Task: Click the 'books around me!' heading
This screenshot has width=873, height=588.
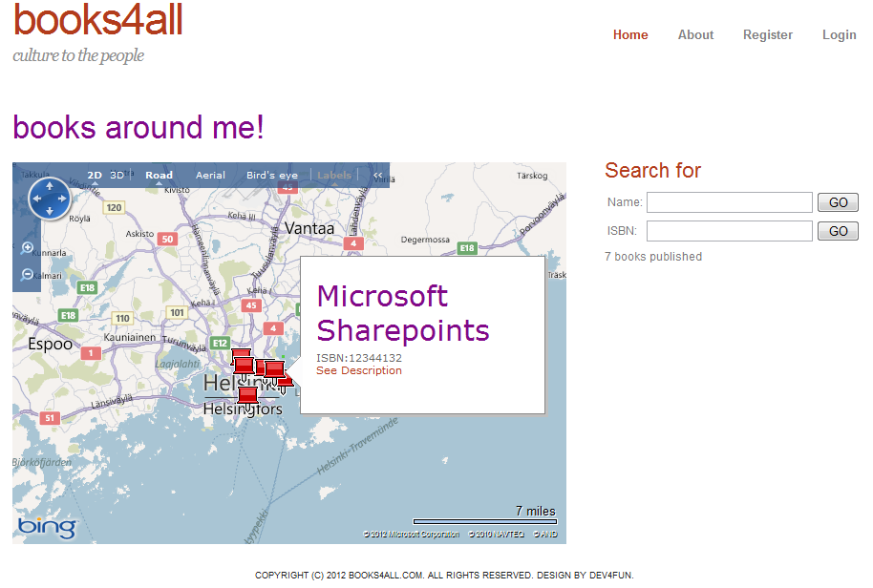Action: [x=138, y=127]
